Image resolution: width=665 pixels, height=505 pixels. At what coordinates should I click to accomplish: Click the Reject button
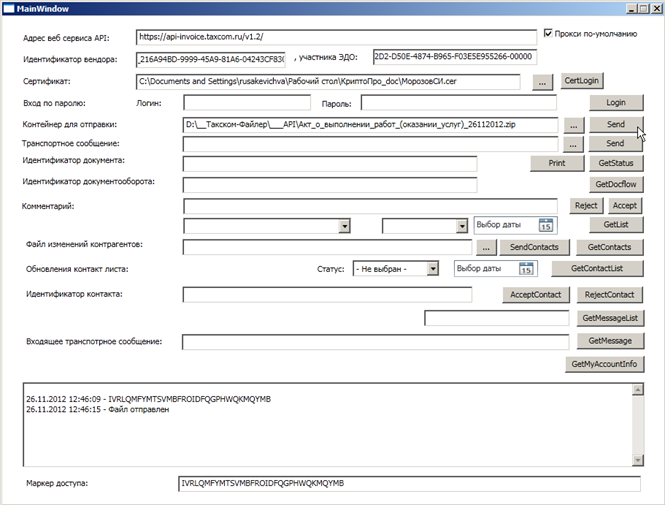(585, 205)
